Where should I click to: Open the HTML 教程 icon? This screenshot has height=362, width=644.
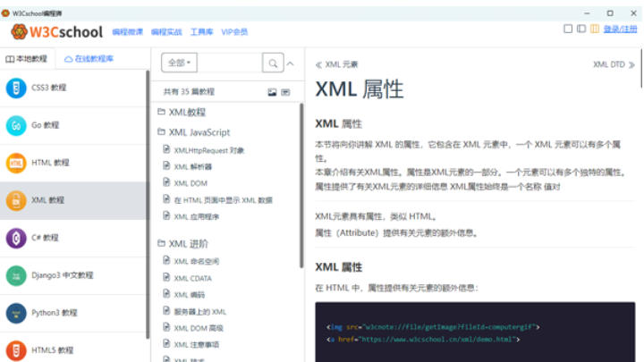click(x=16, y=163)
